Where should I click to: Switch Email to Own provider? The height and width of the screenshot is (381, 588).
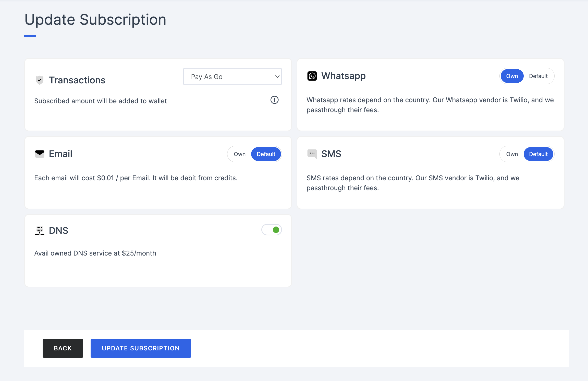pos(239,154)
